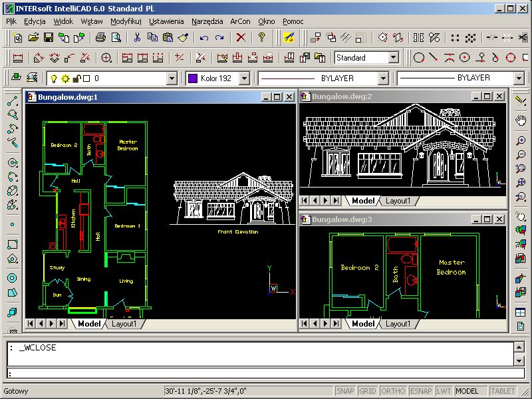This screenshot has width=532, height=399.
Task: Open the layer list dropdown showing 0
Action: [x=172, y=78]
